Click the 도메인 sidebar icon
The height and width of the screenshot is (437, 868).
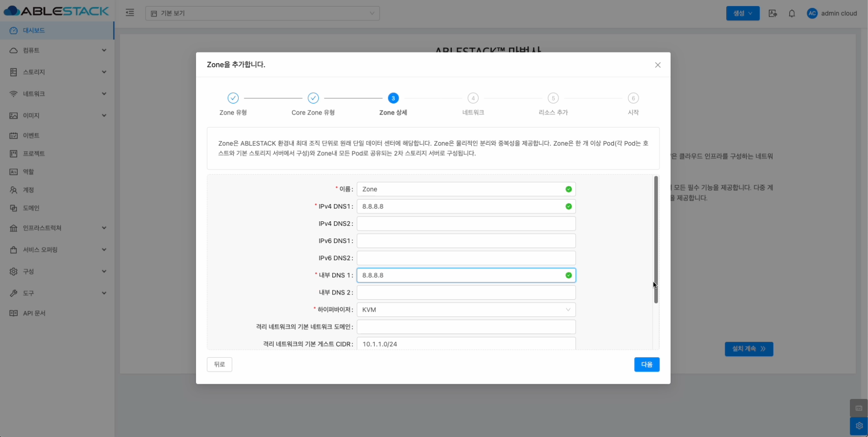coord(13,208)
